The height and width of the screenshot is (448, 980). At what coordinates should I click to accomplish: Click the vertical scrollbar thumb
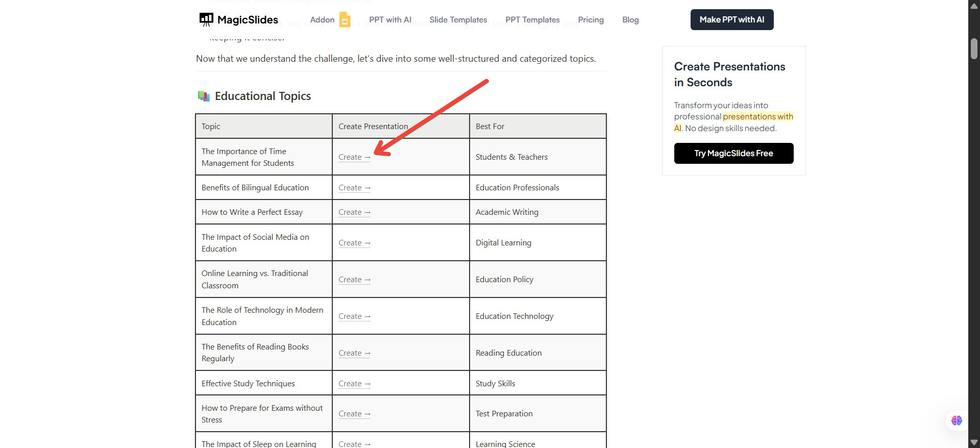pyautogui.click(x=974, y=49)
